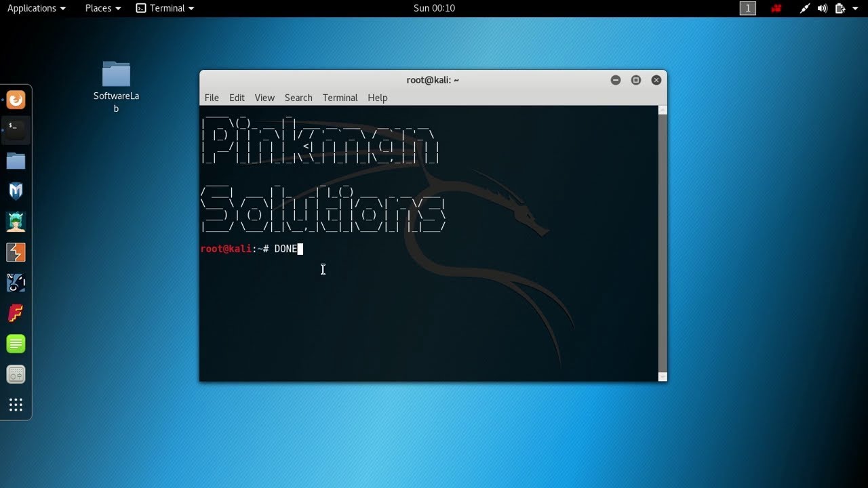Switch workspace using indicator 1
Screen dimensions: 868x488
747,8
